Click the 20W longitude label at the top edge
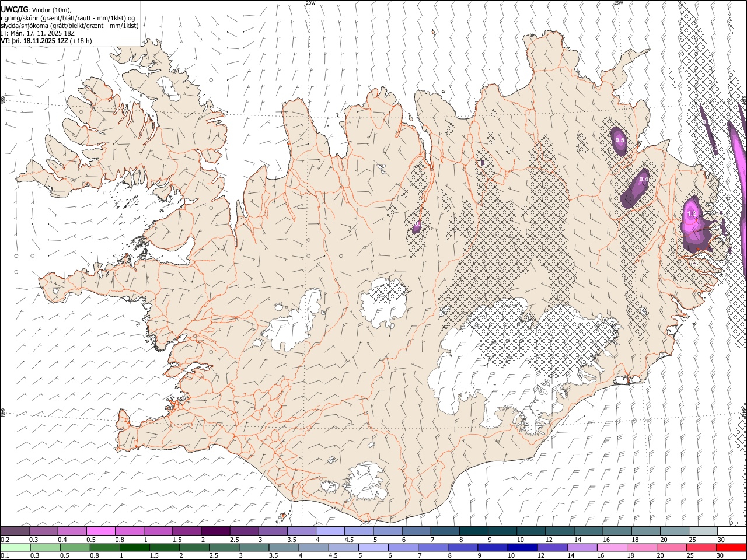The image size is (747, 560). pyautogui.click(x=310, y=3)
